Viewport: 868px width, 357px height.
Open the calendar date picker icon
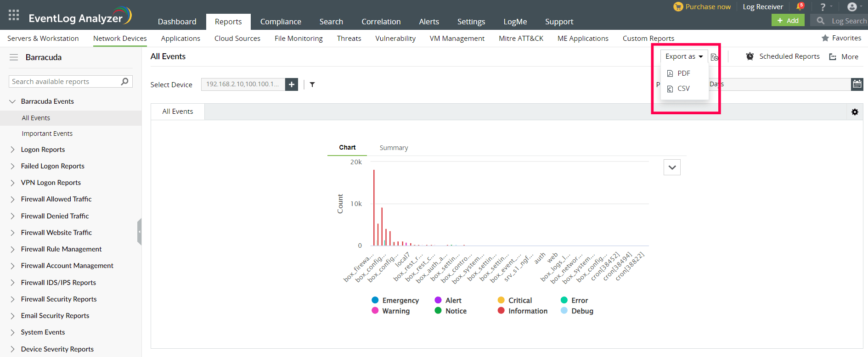coord(857,84)
